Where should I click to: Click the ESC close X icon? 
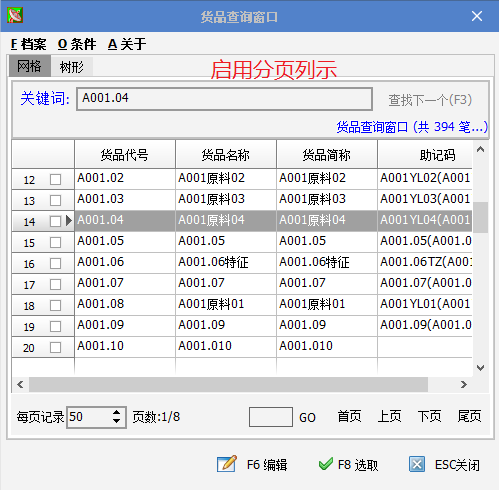(x=417, y=464)
